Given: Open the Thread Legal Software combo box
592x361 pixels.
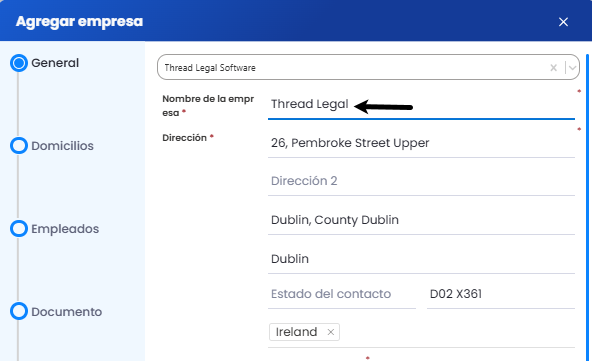Looking at the screenshot, I should (368, 67).
